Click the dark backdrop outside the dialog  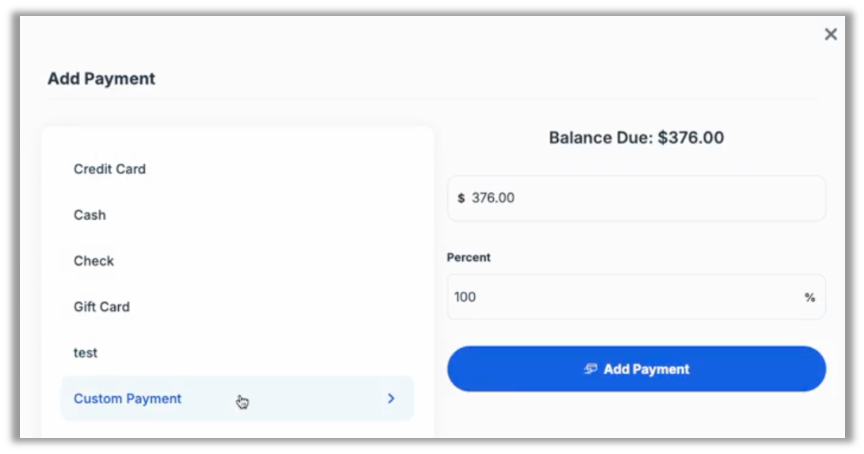[10, 230]
